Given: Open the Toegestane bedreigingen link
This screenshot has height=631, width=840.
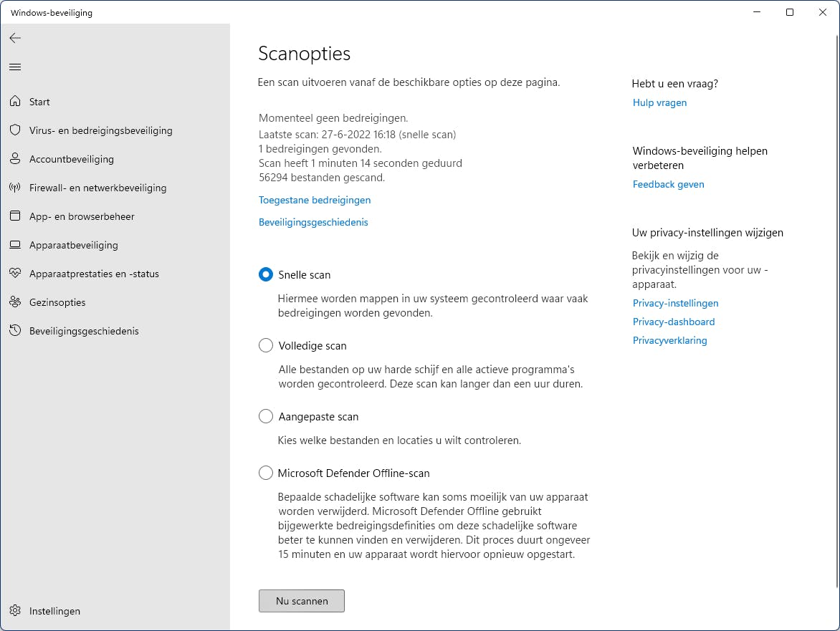Looking at the screenshot, I should [315, 201].
